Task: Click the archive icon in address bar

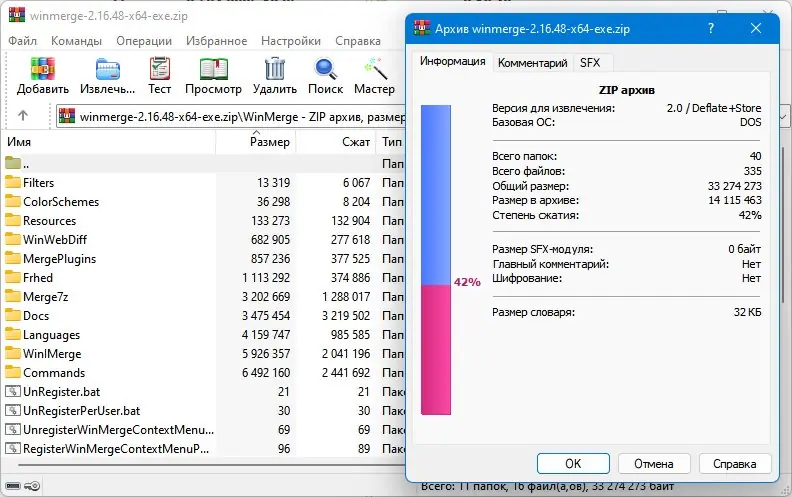Action: tap(67, 116)
